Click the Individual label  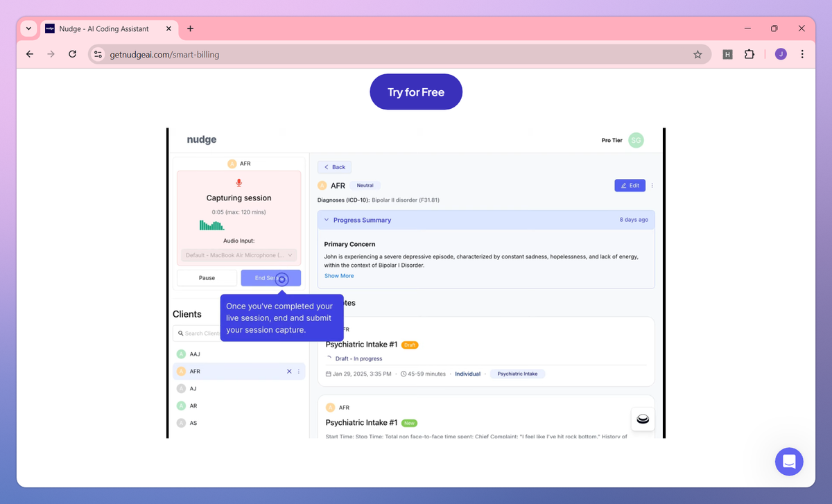[x=468, y=374]
